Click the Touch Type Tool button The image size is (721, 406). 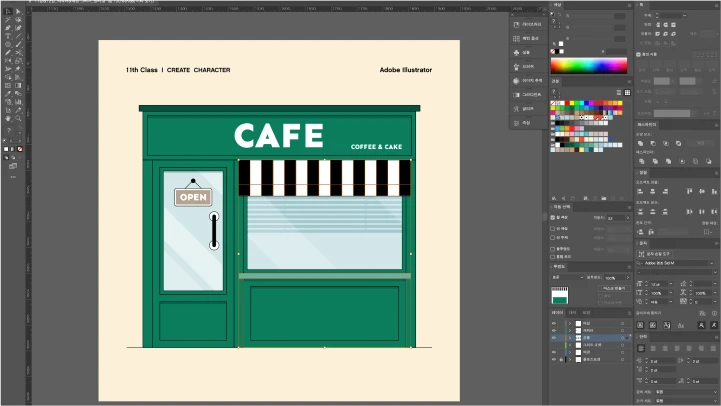(655, 254)
